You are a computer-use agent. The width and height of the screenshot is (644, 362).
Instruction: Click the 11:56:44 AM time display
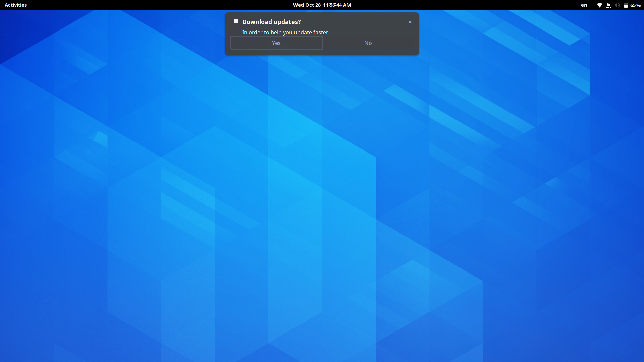point(337,5)
